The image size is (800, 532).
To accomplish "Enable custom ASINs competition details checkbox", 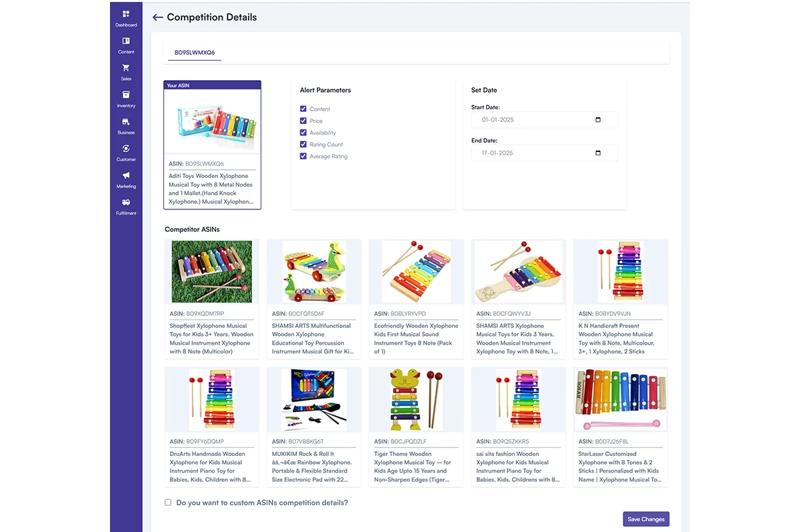I will [168, 503].
